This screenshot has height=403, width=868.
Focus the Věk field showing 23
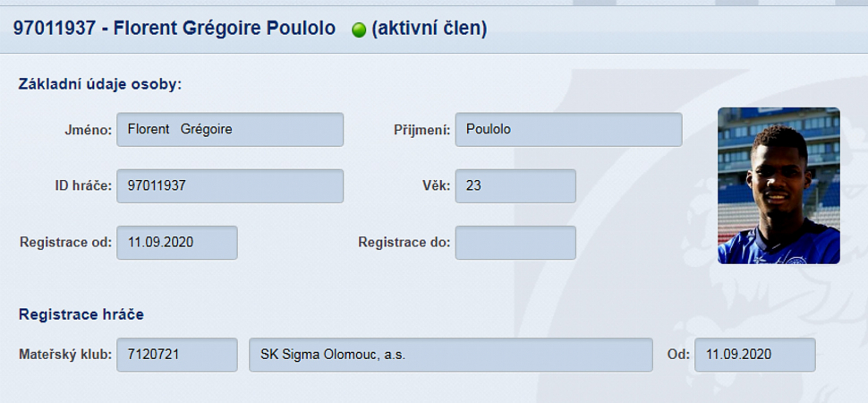[x=515, y=186]
